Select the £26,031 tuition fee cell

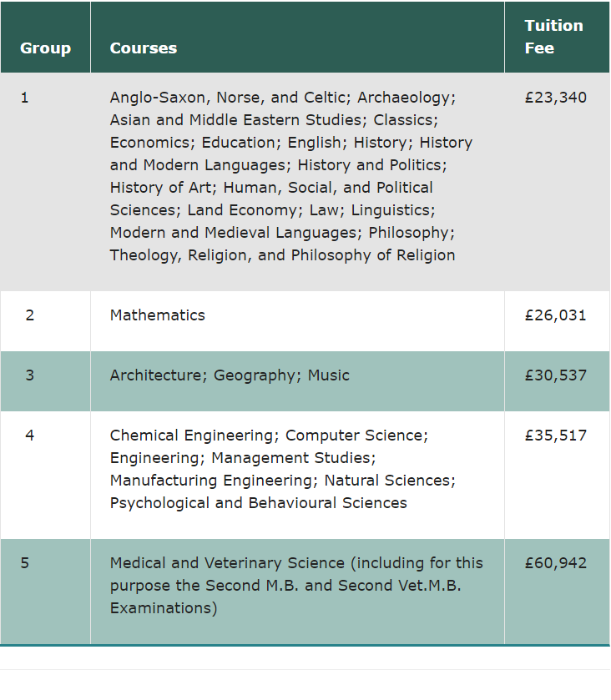(556, 315)
